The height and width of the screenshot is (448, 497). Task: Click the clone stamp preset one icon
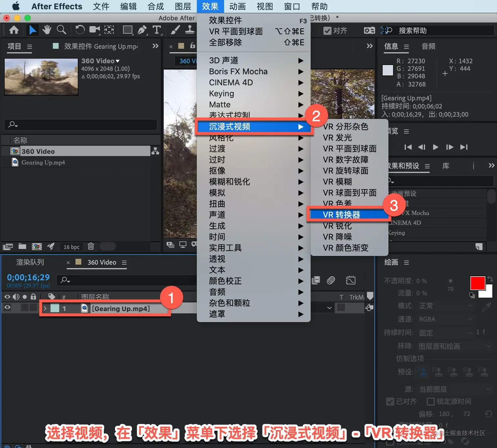click(x=423, y=372)
